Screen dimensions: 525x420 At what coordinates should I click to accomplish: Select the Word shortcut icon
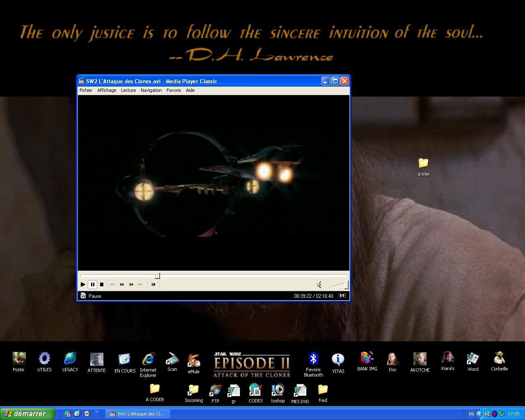[x=473, y=362]
